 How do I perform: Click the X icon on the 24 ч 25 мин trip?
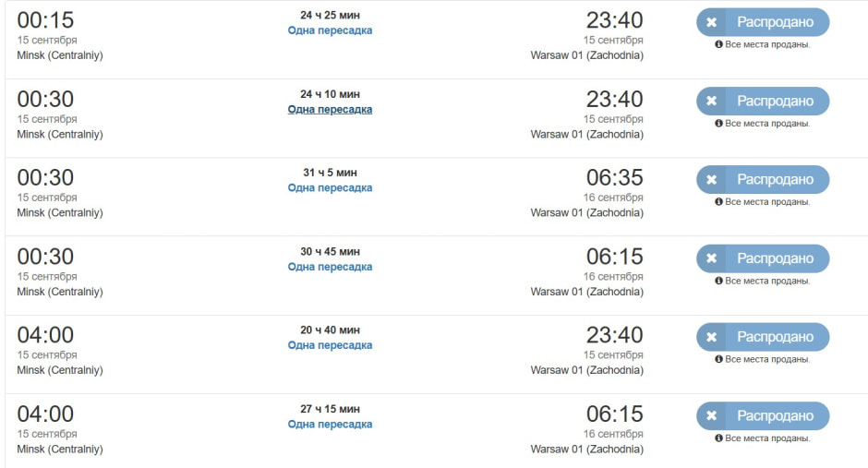tap(711, 22)
